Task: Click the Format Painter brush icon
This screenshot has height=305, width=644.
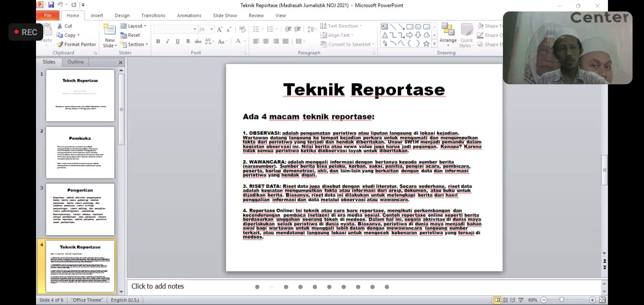Action: [x=60, y=44]
